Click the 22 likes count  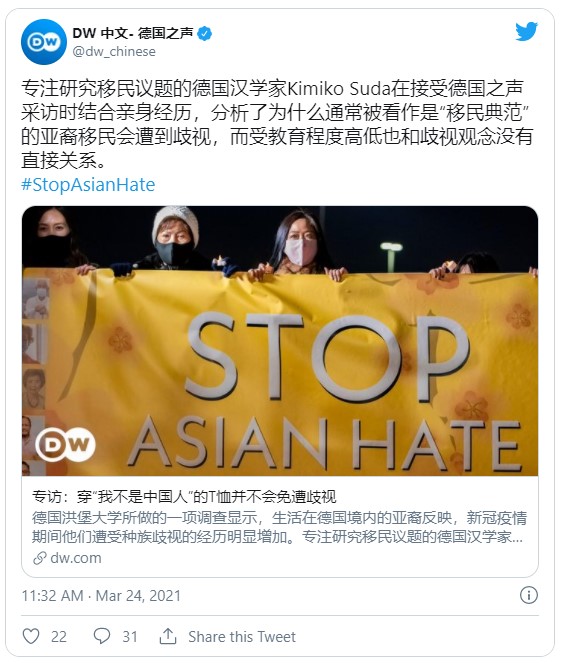[x=59, y=636]
